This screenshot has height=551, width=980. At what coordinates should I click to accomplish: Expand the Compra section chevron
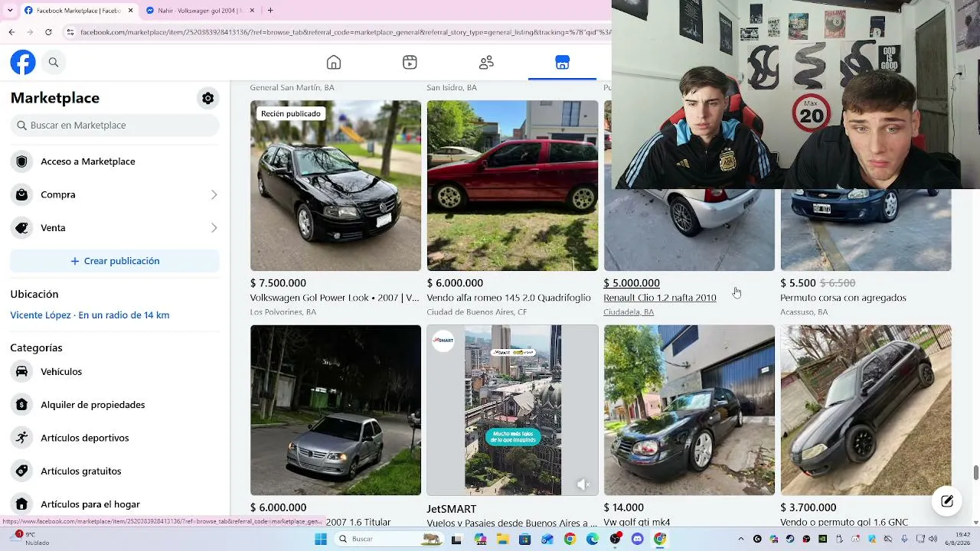coord(214,194)
